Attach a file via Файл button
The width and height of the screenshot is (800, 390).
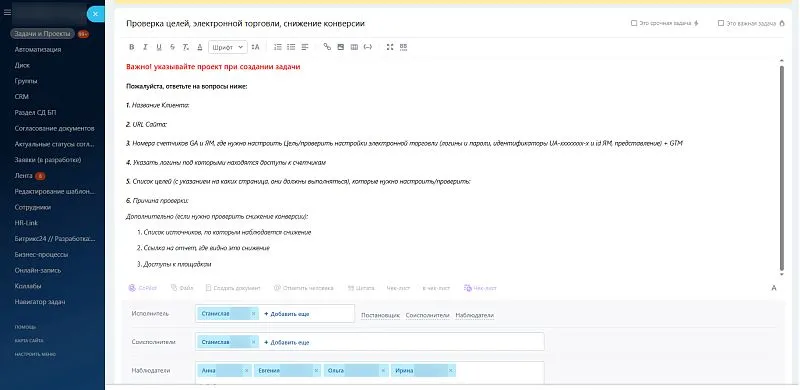click(182, 288)
